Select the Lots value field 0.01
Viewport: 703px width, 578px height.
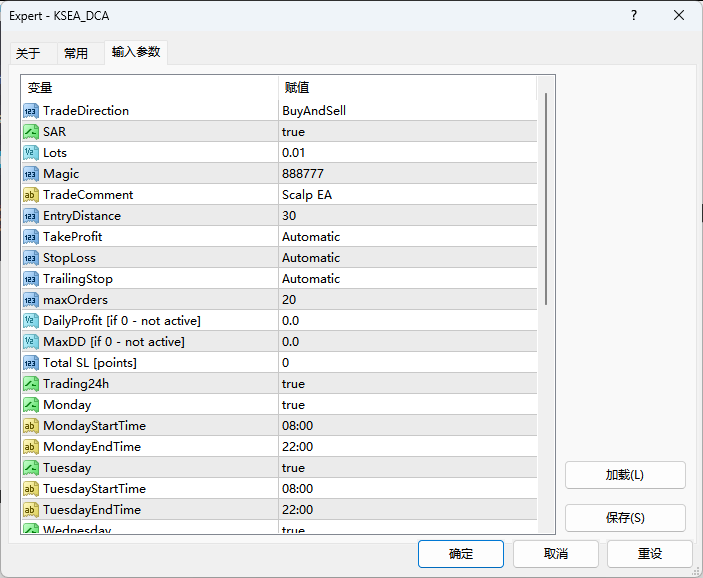[294, 153]
